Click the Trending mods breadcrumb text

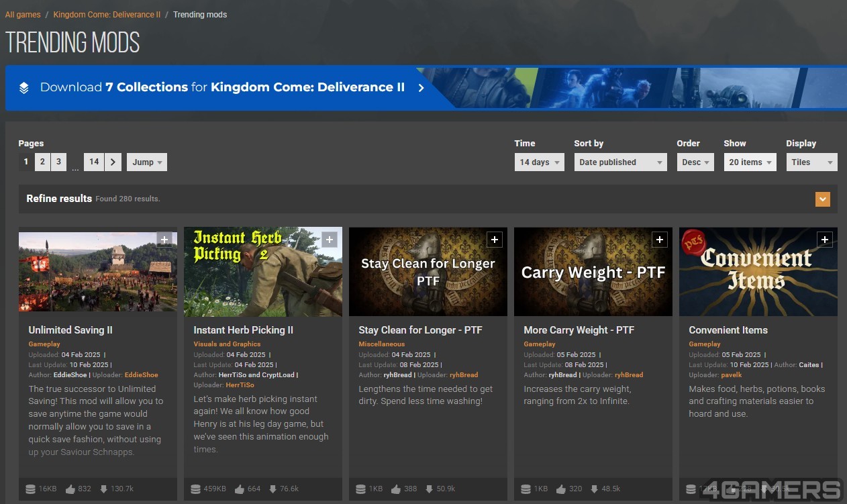coord(200,15)
